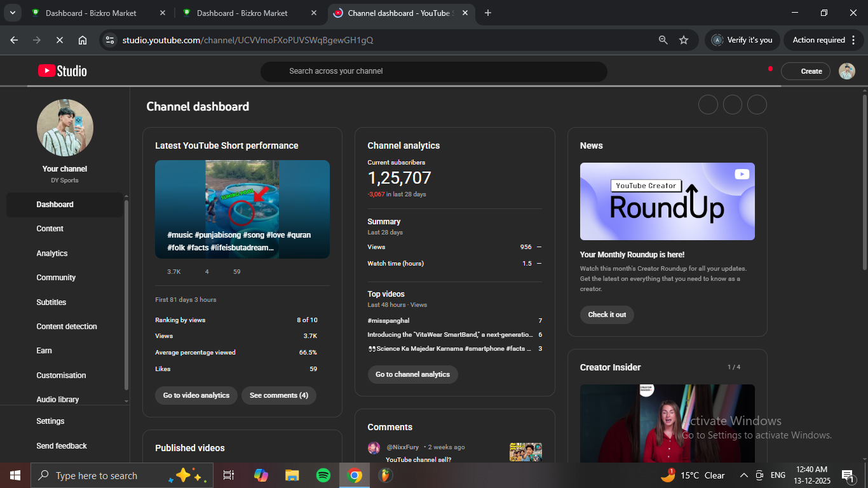Screen dimensions: 868x488
Task: Open the Chrome three-dot menu
Action: pyautogui.click(x=854, y=40)
